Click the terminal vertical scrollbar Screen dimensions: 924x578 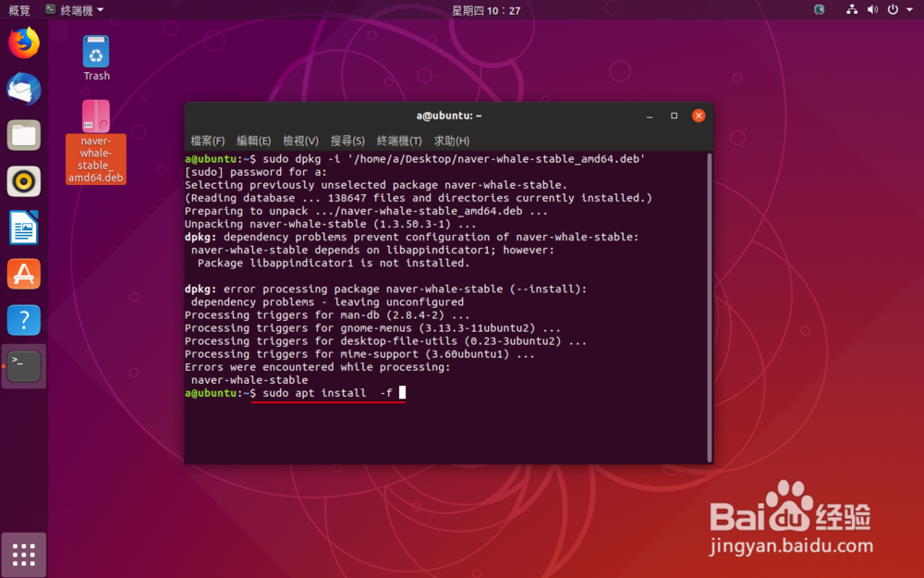709,307
